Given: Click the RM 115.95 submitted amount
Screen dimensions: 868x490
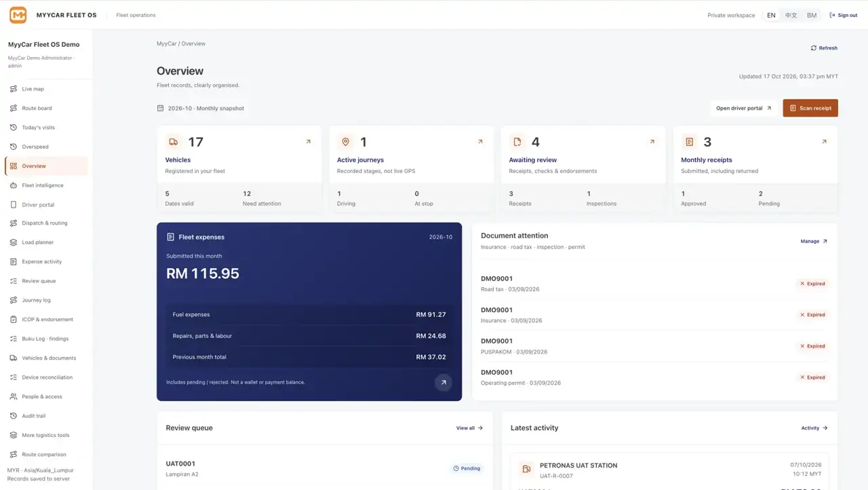Looking at the screenshot, I should point(203,274).
